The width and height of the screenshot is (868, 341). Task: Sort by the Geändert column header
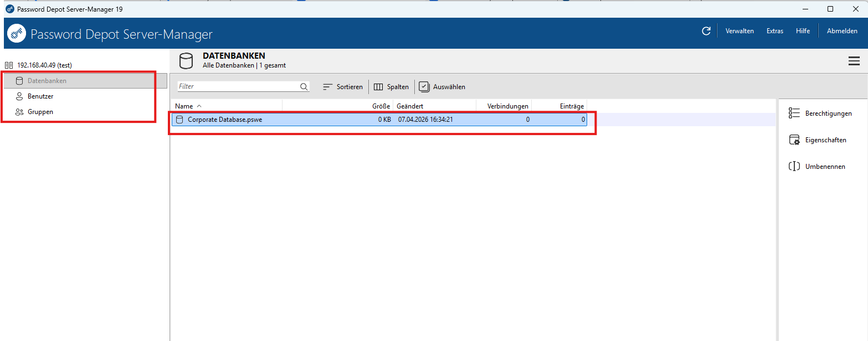(434, 106)
